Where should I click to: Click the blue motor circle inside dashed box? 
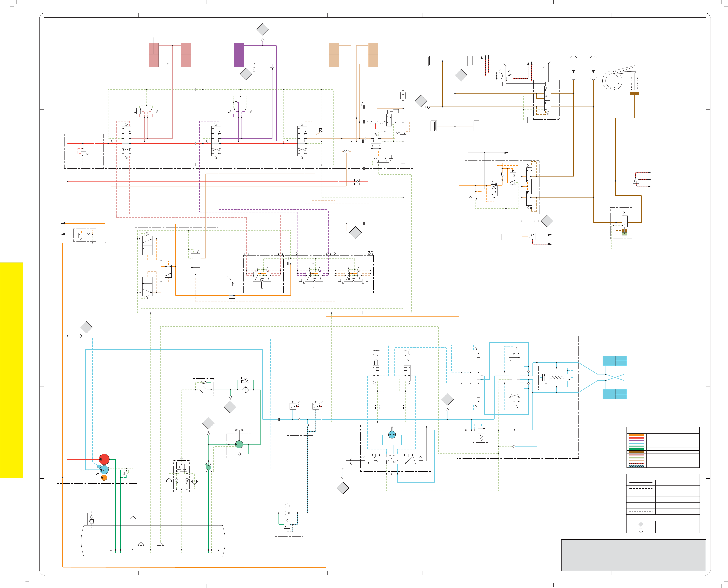click(392, 435)
